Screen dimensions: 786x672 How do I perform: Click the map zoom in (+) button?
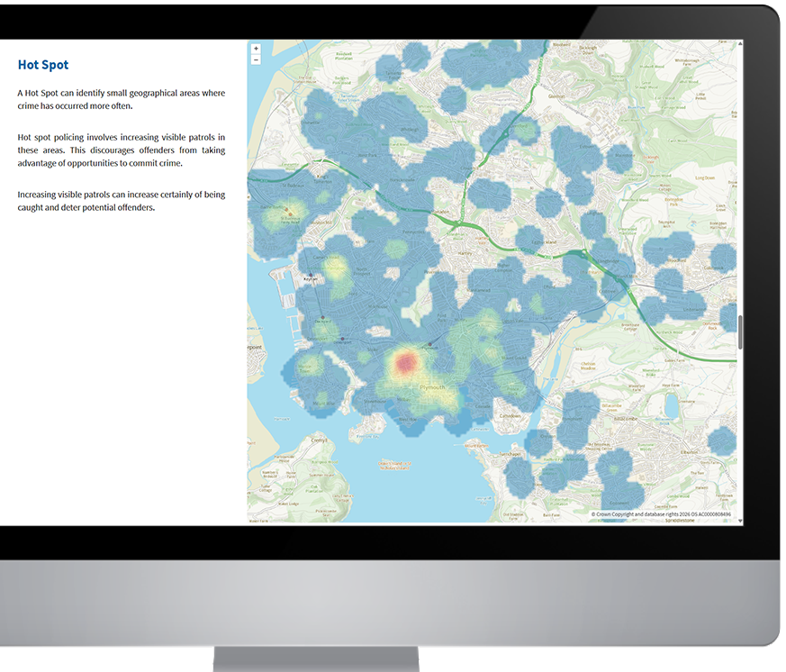pos(256,49)
